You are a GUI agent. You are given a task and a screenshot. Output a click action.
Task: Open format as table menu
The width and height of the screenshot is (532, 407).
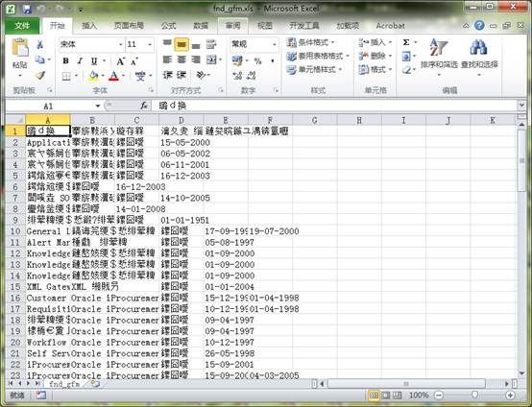point(318,56)
